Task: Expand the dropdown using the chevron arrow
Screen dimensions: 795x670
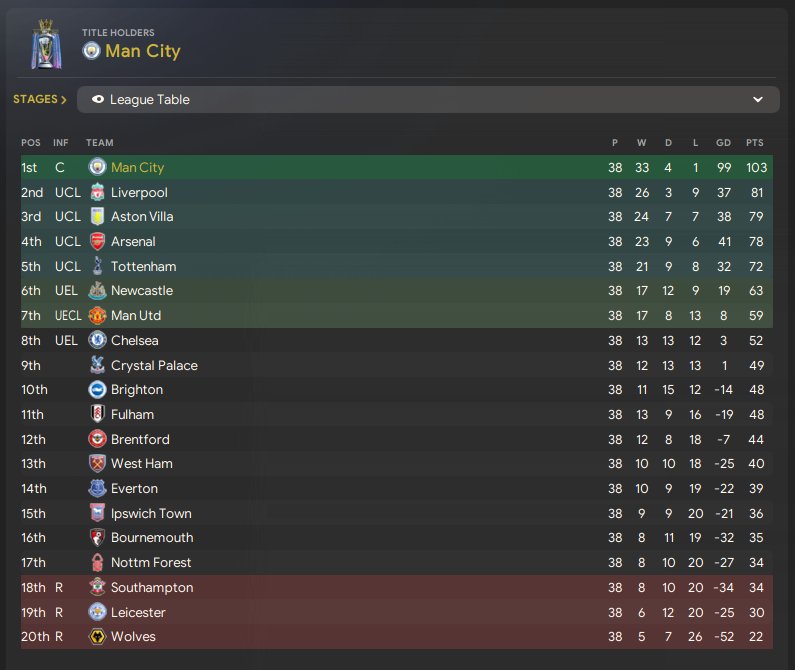Action: [757, 99]
